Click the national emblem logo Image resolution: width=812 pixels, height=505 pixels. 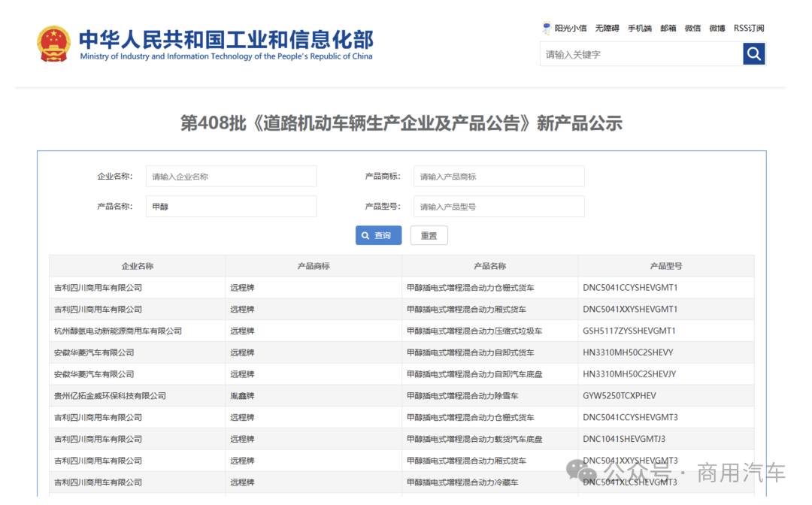pos(53,44)
